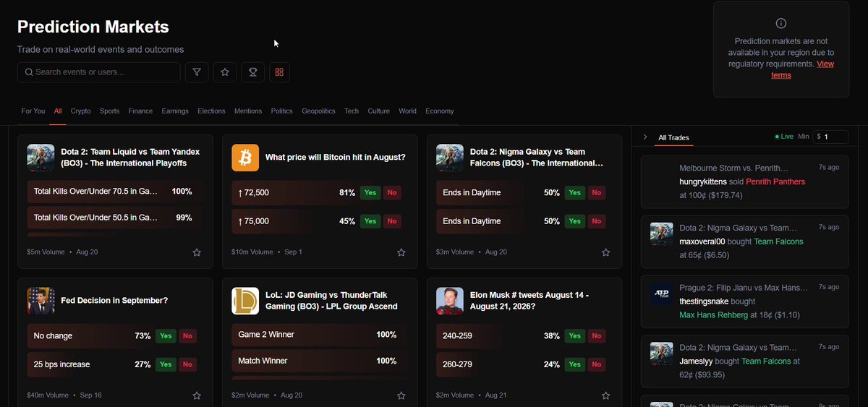Buy No on Musk tweets 260-279

tap(597, 364)
